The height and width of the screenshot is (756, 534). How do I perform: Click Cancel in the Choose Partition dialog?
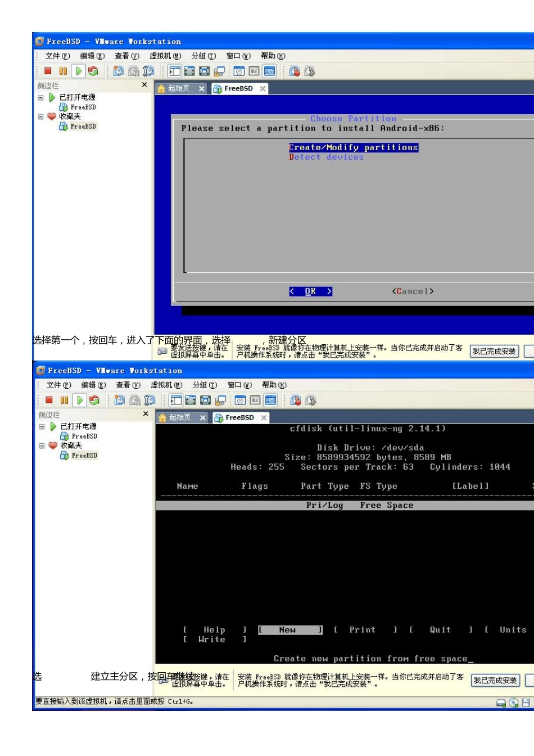pyautogui.click(x=413, y=291)
